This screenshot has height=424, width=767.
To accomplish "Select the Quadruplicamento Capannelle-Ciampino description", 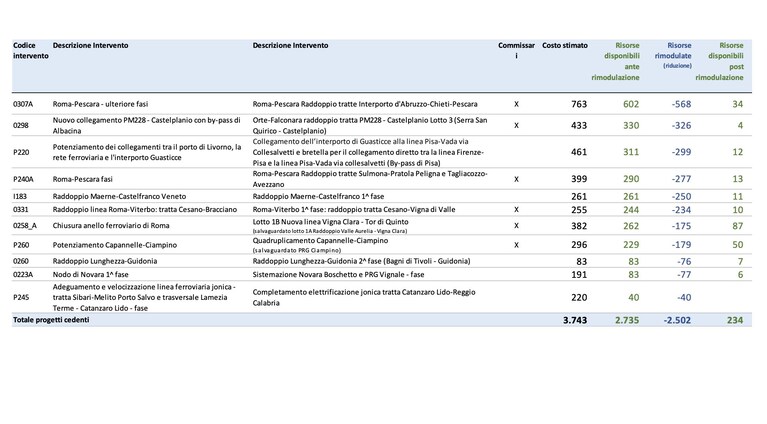I will [x=320, y=241].
